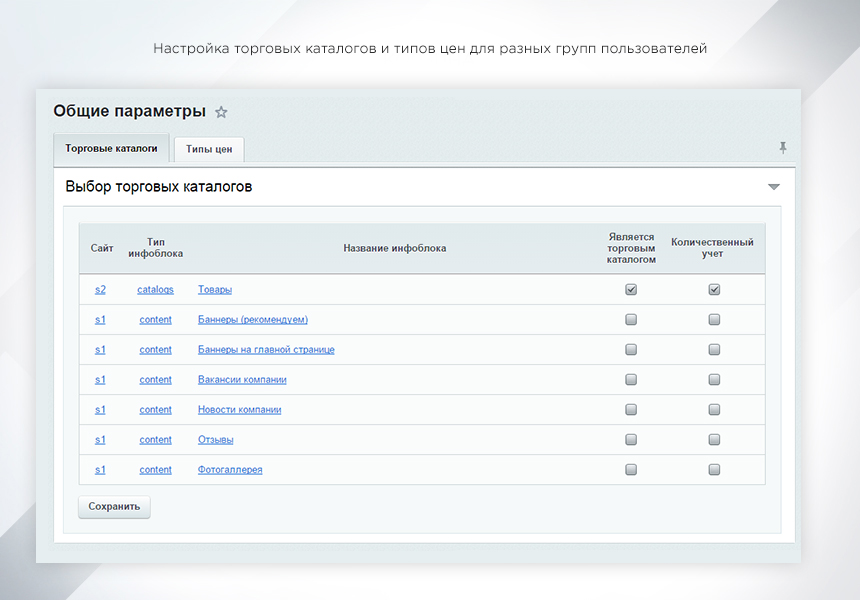Enable trade catalog for Новости компании
This screenshot has width=860, height=600.
631,409
